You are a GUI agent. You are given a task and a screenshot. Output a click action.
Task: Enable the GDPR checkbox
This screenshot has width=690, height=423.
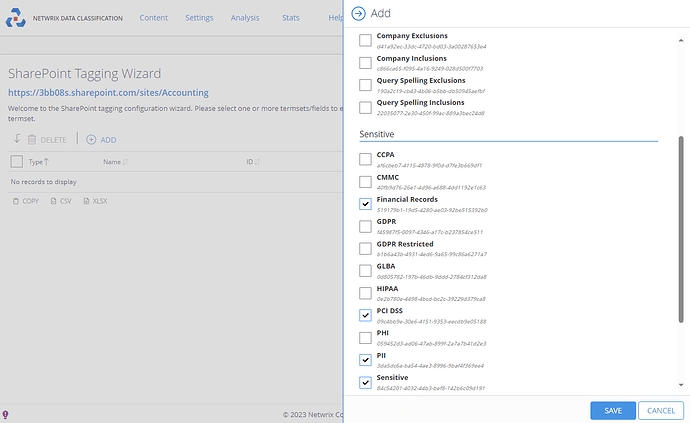(x=365, y=226)
